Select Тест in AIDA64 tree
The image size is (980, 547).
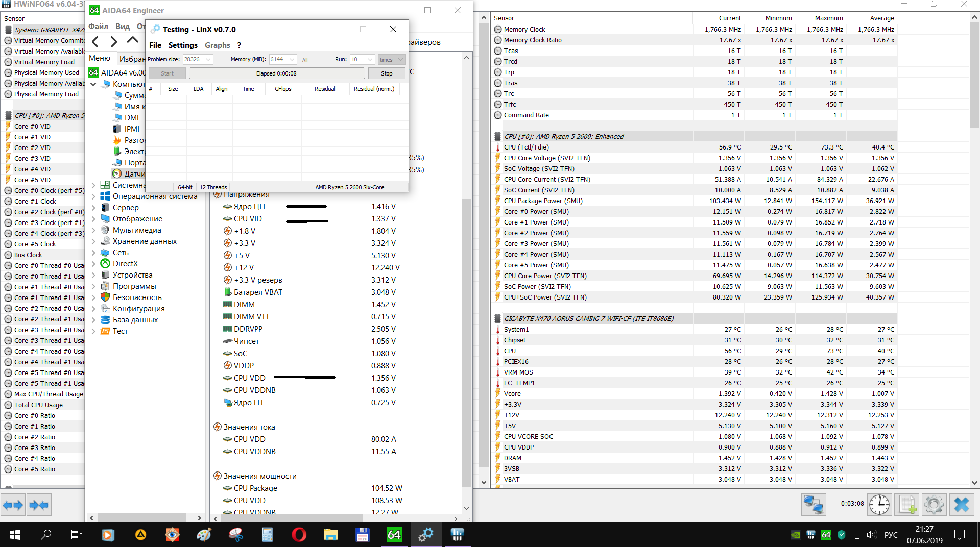[121, 331]
